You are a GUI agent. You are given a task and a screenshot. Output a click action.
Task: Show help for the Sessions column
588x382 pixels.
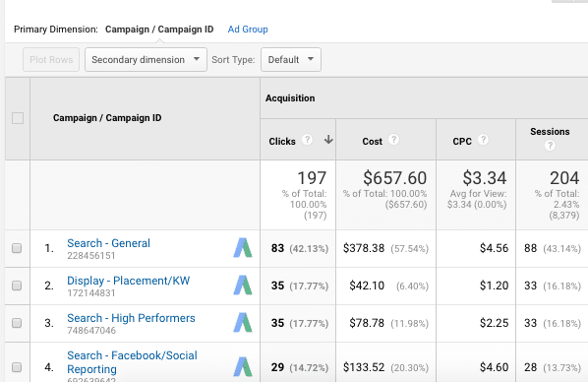point(550,146)
